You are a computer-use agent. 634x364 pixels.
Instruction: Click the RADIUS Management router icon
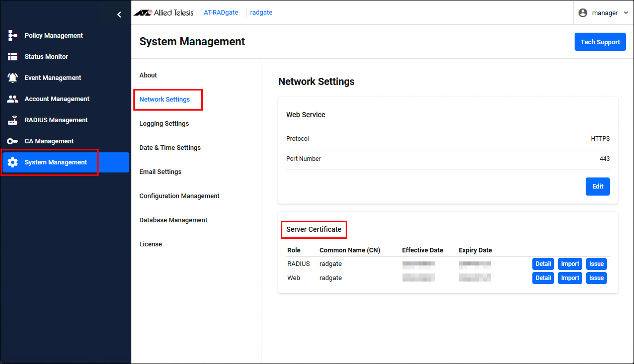click(x=13, y=120)
